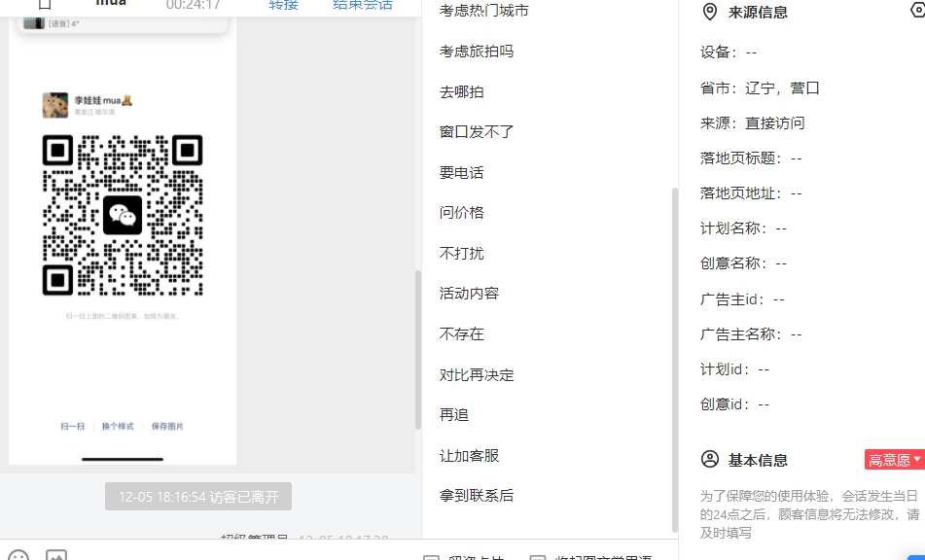Click the 落地页标题 row

tap(750, 157)
